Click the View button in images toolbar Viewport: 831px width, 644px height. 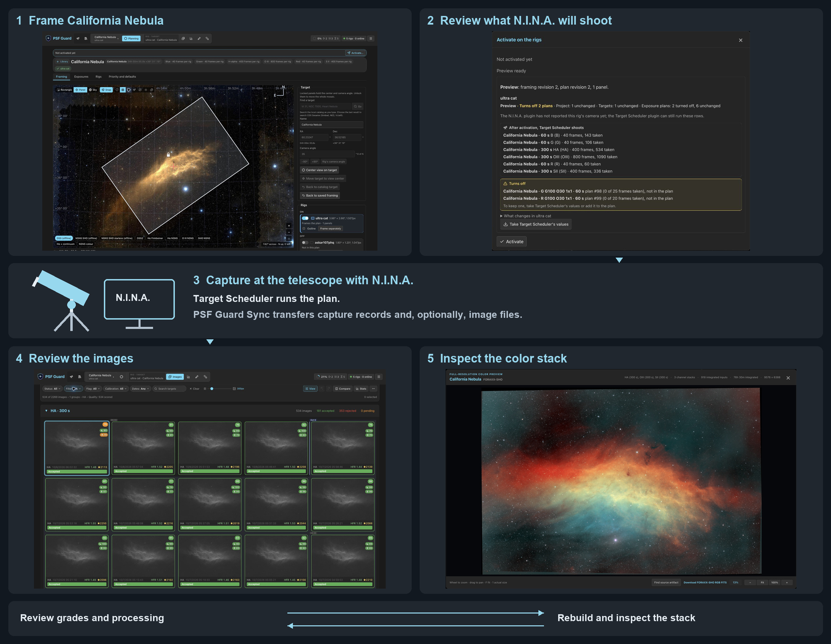click(310, 389)
